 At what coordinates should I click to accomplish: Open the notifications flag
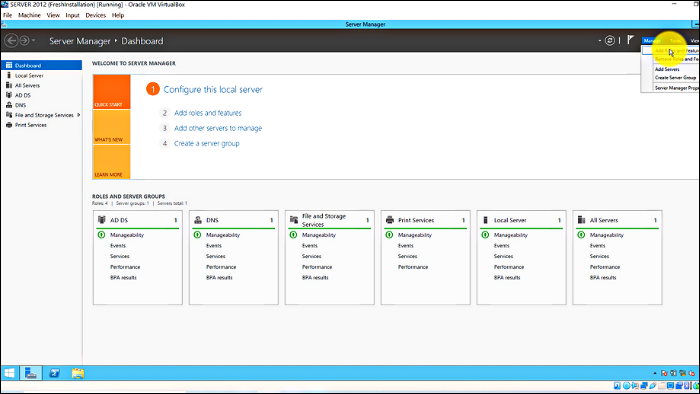pos(630,40)
